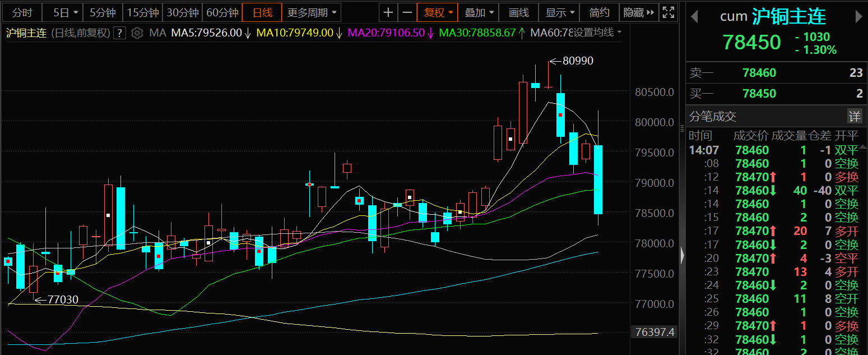
Task: Click the 77030 low price marker
Action: 63,300
